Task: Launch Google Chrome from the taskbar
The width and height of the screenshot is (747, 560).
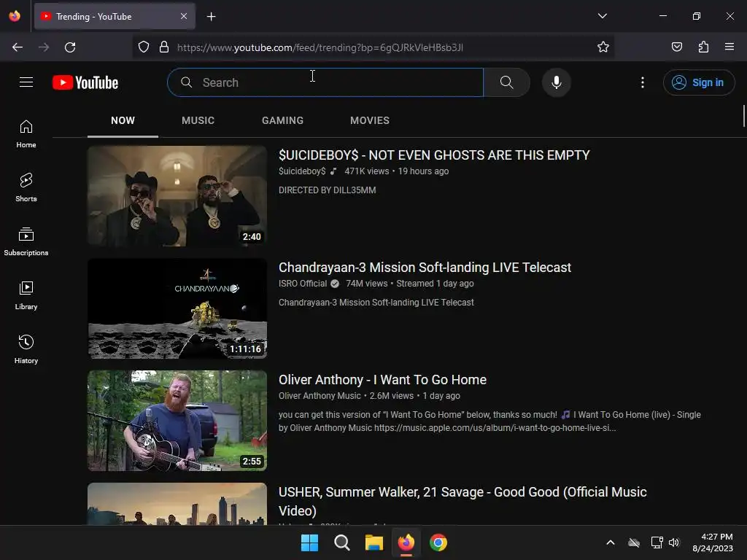Action: pyautogui.click(x=438, y=542)
